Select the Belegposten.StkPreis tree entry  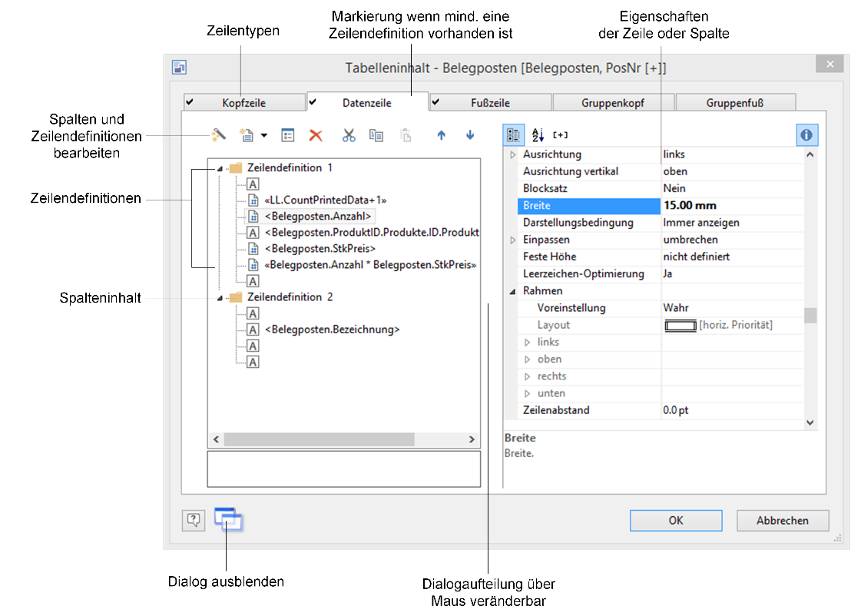point(320,249)
